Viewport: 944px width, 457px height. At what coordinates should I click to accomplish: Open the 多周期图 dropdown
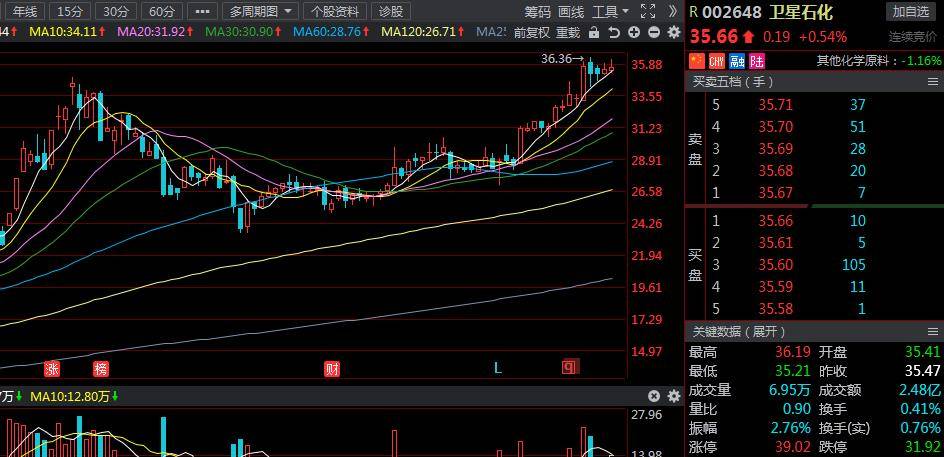coord(261,12)
